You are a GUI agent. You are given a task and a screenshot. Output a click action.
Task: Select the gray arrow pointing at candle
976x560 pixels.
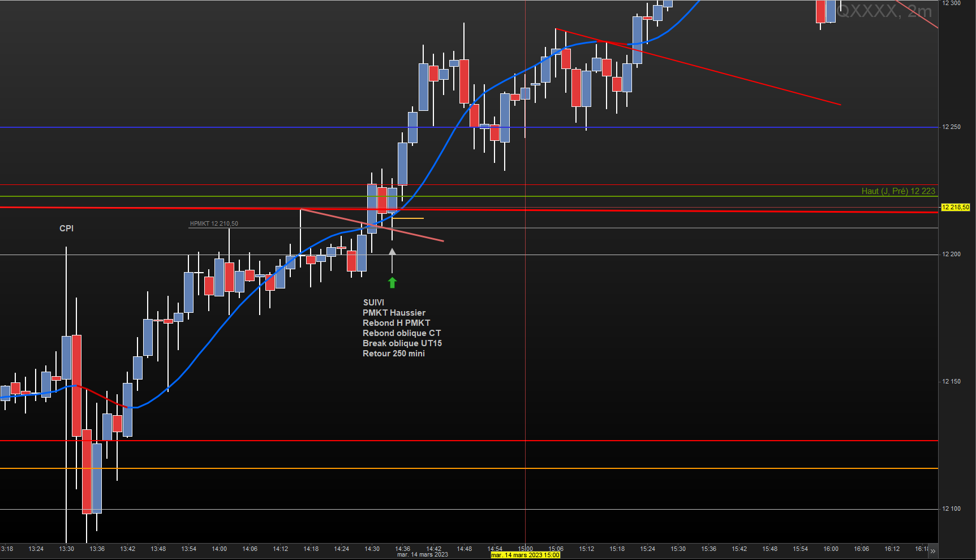pyautogui.click(x=392, y=260)
